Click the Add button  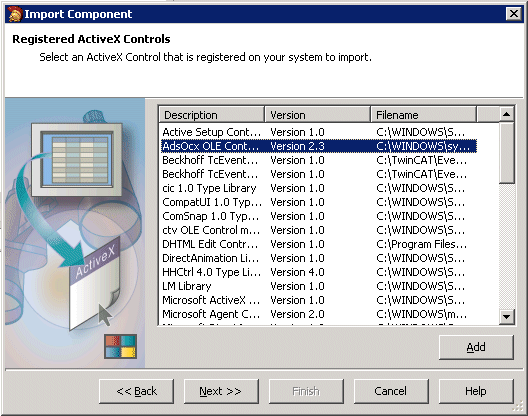(x=476, y=347)
